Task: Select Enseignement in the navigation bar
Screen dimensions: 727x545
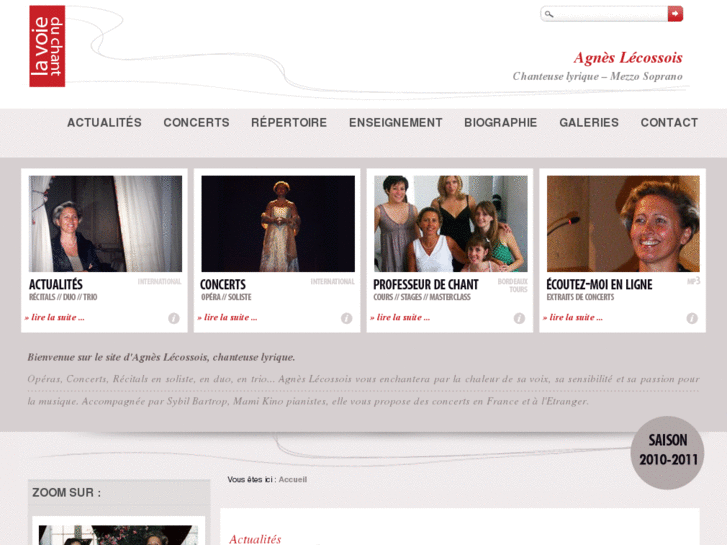Action: coord(395,123)
